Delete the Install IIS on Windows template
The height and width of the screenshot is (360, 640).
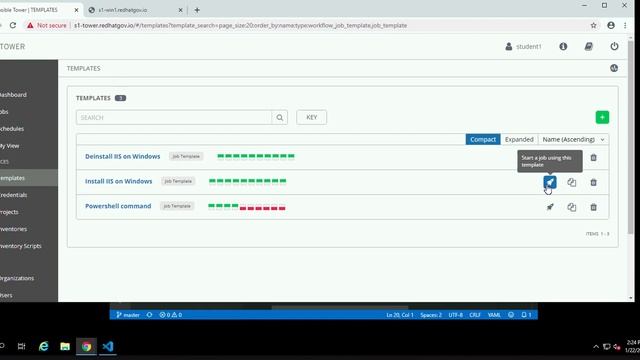(593, 182)
